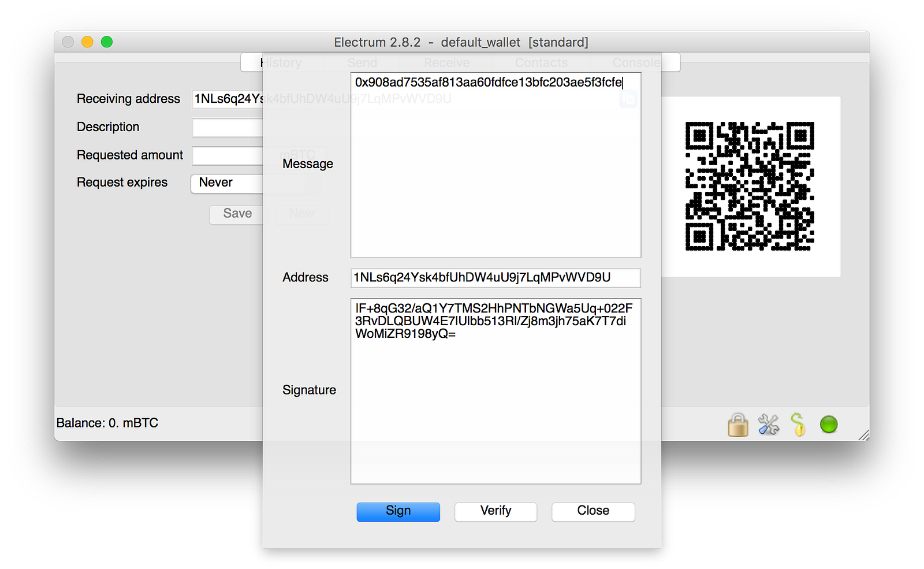Image resolution: width=924 pixels, height=569 pixels.
Task: Click the green network status indicator
Action: tap(829, 425)
